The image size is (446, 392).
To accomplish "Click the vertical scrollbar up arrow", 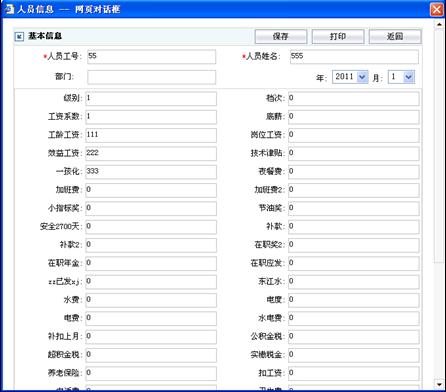I will coord(439,24).
